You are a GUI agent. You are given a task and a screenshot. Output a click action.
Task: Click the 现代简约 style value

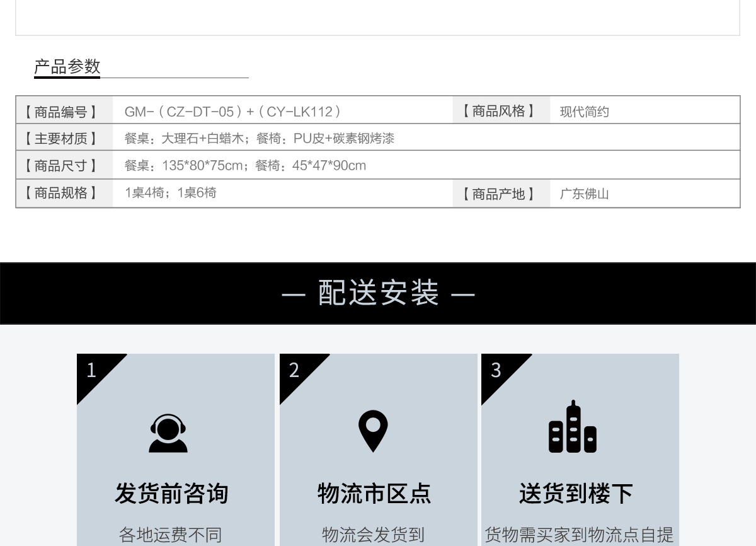(x=585, y=112)
